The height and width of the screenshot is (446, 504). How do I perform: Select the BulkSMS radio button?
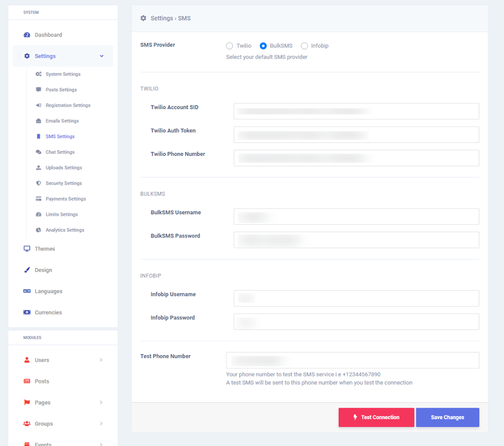[x=263, y=46]
